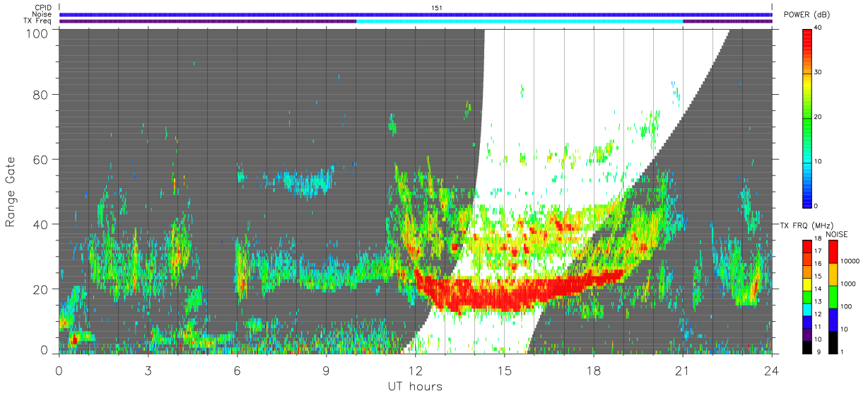
Task: Click the '18' UT hours tick label
Action: coord(594,371)
